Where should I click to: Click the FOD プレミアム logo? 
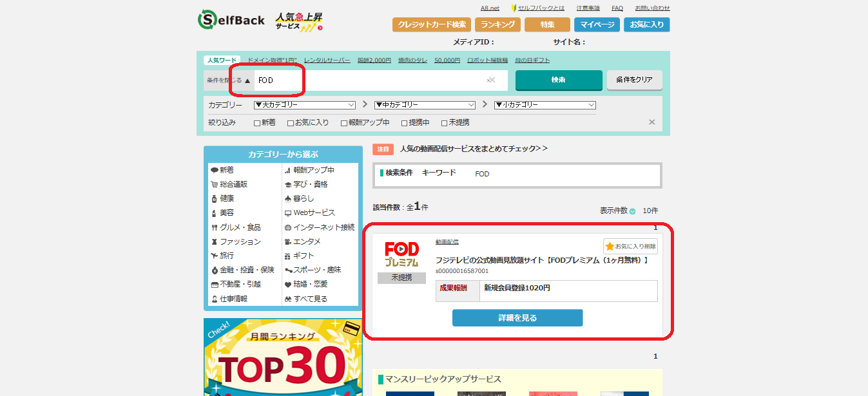click(x=401, y=255)
